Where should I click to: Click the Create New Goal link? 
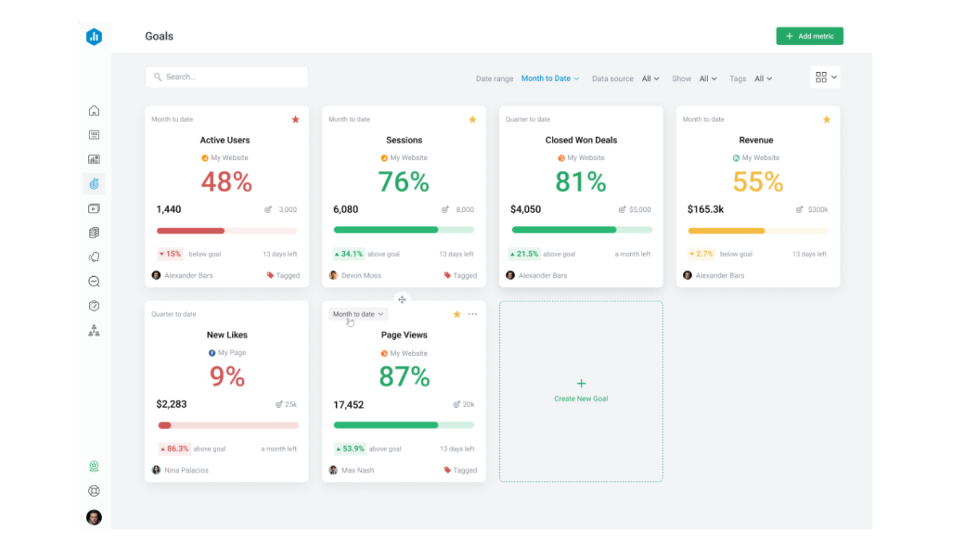pos(581,399)
